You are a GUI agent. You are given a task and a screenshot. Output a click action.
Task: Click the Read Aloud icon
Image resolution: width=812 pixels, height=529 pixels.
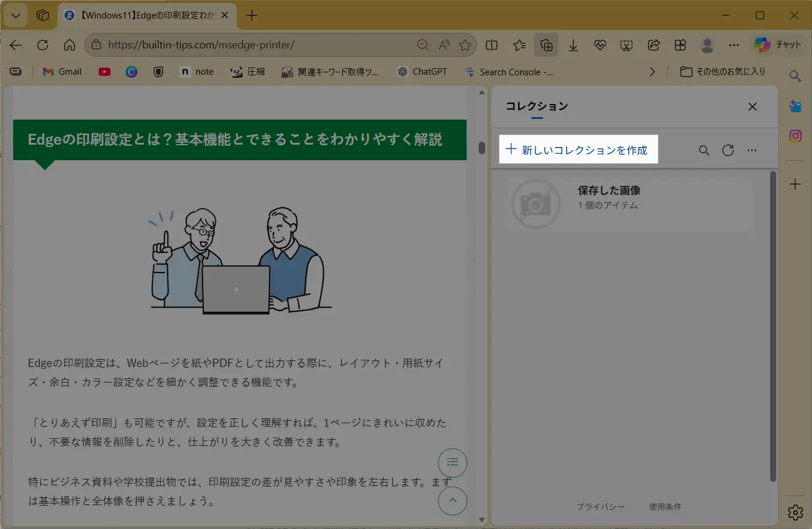tap(444, 45)
